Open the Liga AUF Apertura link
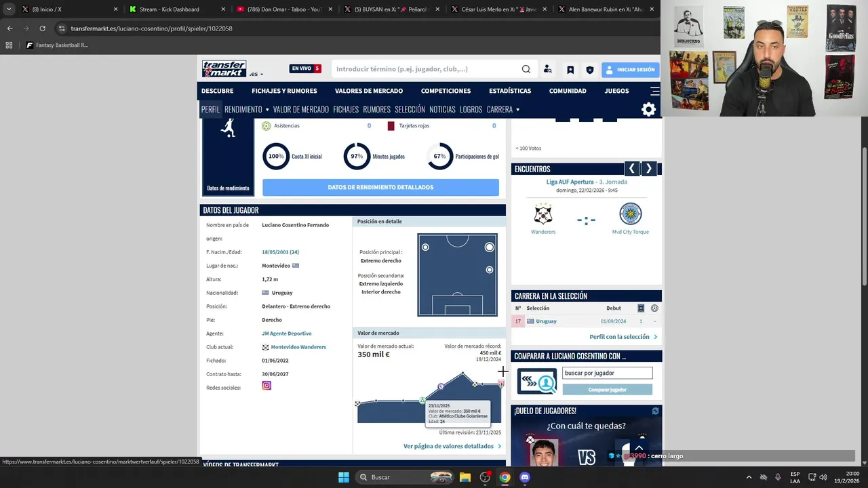This screenshot has height=488, width=868. [570, 182]
